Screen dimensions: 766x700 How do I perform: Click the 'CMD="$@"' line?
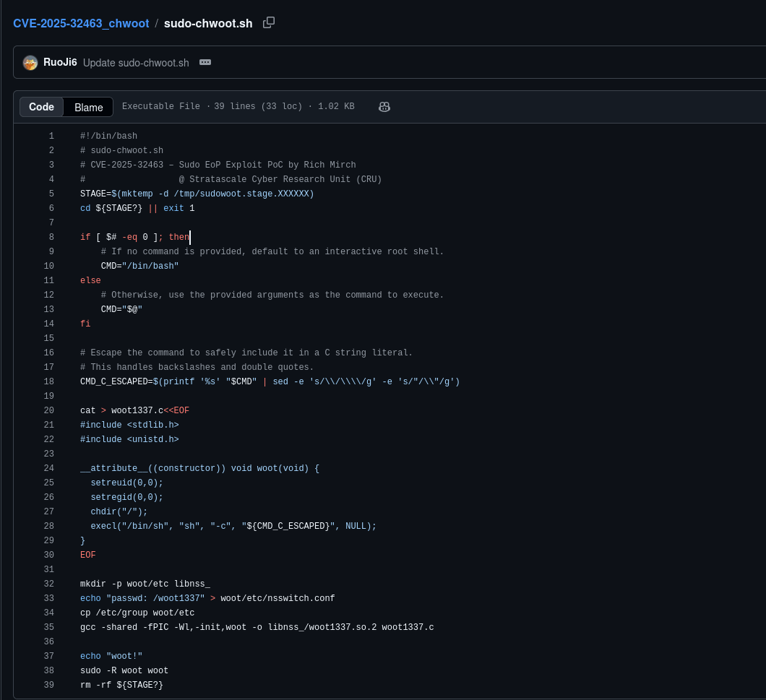point(121,309)
